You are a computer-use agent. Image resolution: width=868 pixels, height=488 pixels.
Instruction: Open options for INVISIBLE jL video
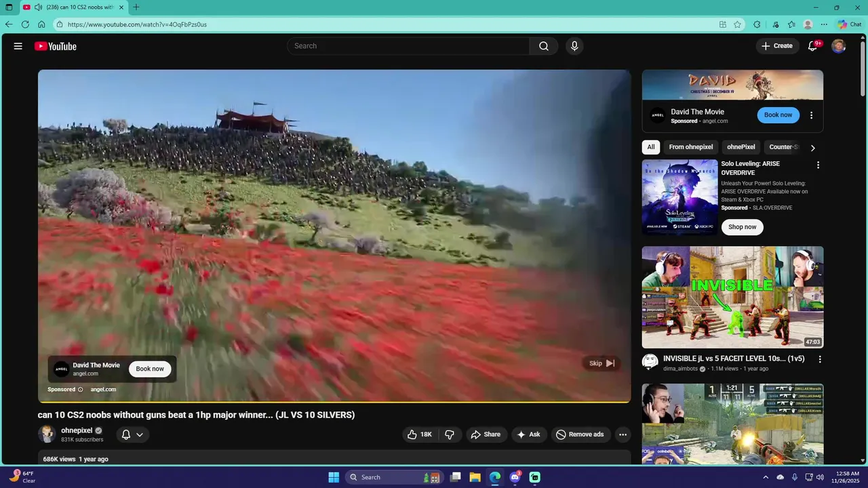[x=819, y=359]
